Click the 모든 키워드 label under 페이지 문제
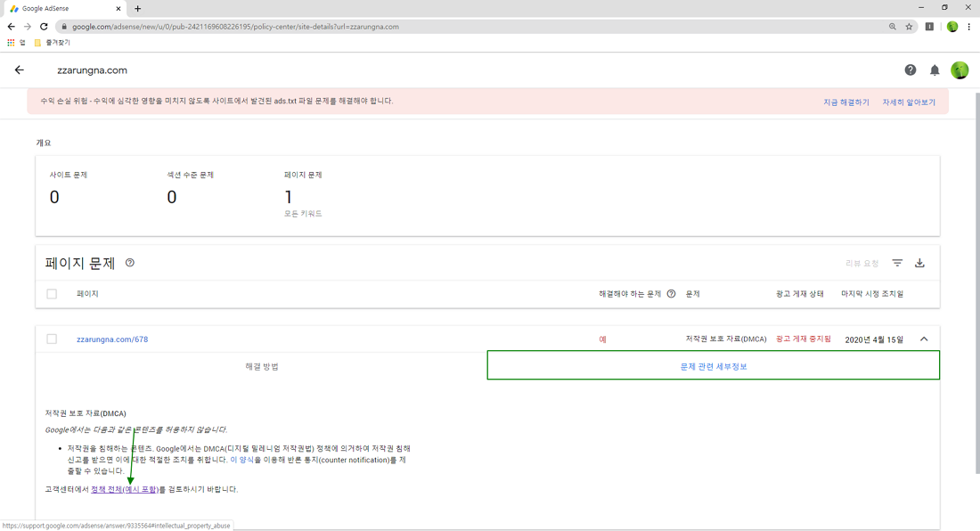Screen dimensions: 980x531 click(303, 214)
